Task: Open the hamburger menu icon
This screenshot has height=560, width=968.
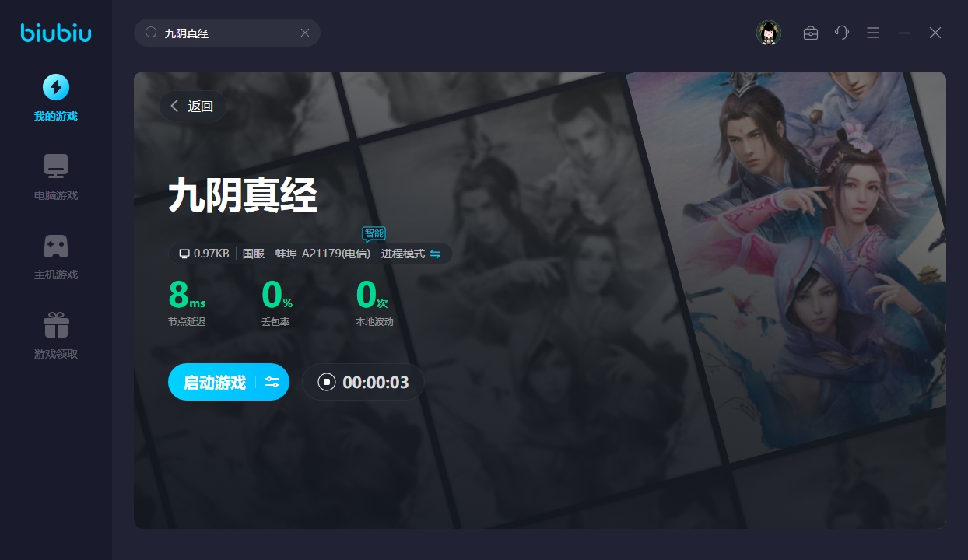Action: pyautogui.click(x=873, y=33)
